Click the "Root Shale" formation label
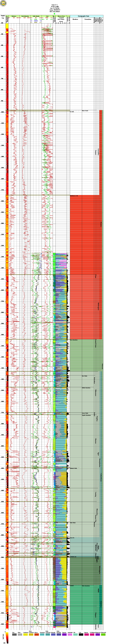The image size is (131, 644). coord(85,376)
